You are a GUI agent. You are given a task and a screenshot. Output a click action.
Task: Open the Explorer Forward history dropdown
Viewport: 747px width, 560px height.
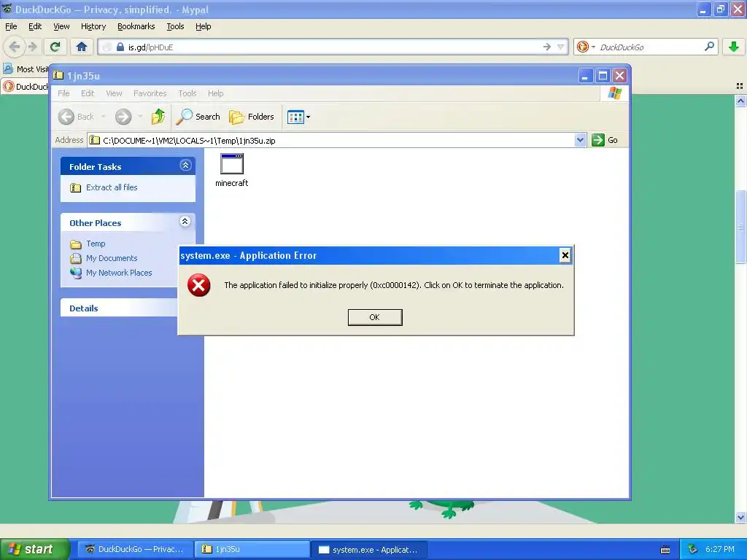140,117
